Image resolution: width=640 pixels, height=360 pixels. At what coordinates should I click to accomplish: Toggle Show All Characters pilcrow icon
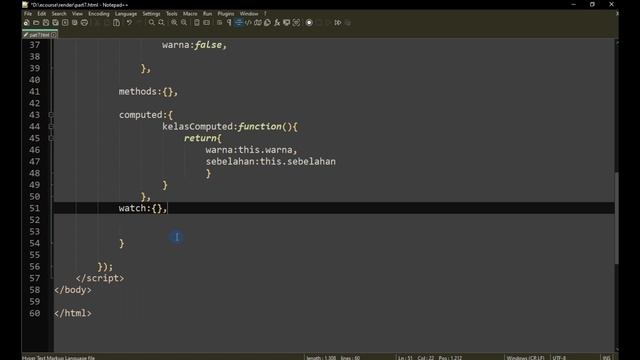(229, 23)
